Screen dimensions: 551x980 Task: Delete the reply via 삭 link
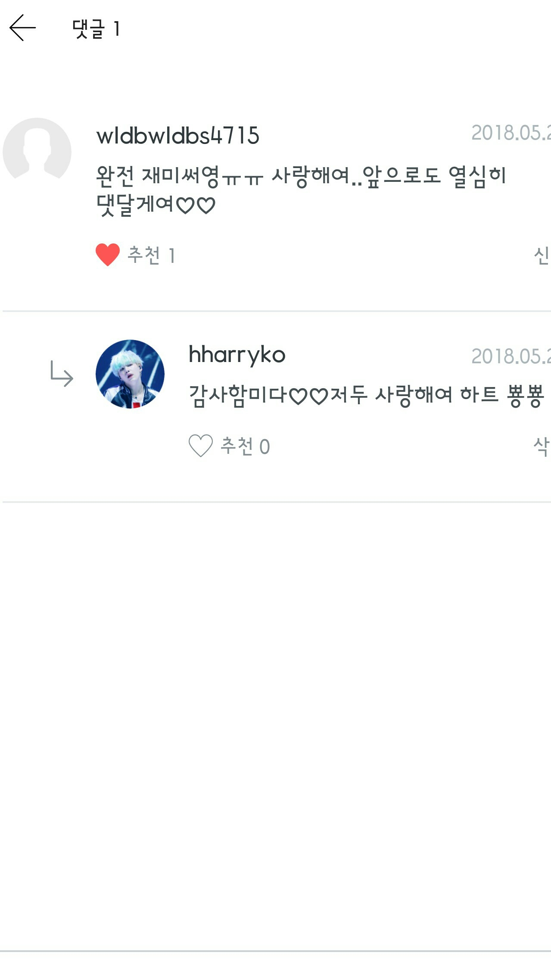(x=542, y=446)
